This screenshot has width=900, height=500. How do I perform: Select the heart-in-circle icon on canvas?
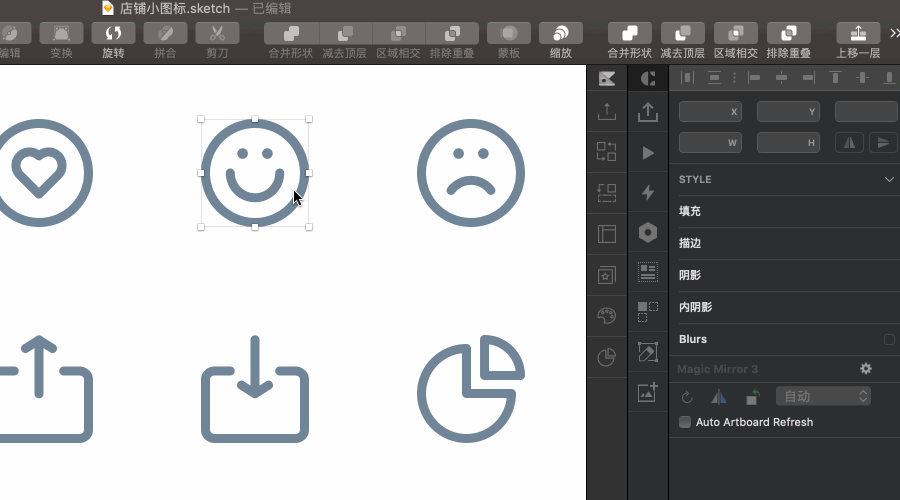[39, 173]
